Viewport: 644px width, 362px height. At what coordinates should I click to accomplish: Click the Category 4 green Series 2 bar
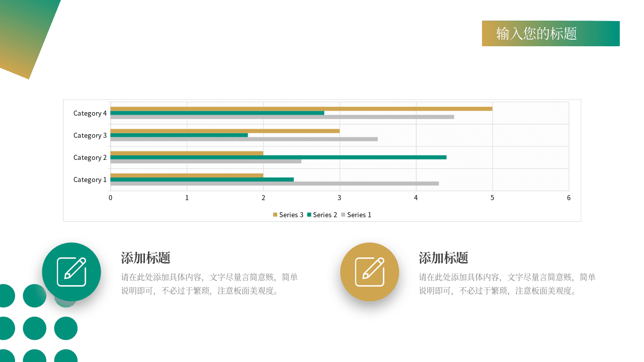pyautogui.click(x=217, y=113)
